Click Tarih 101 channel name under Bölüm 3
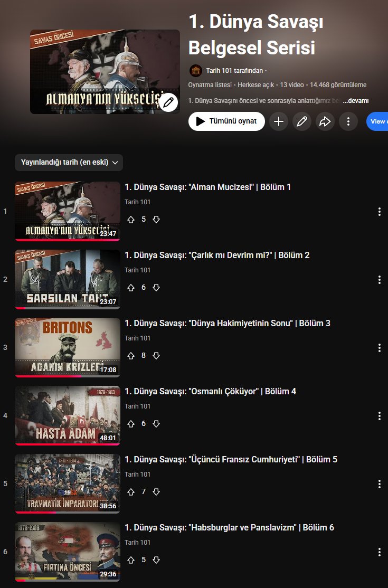Screen dimensions: 388x588 tap(138, 338)
